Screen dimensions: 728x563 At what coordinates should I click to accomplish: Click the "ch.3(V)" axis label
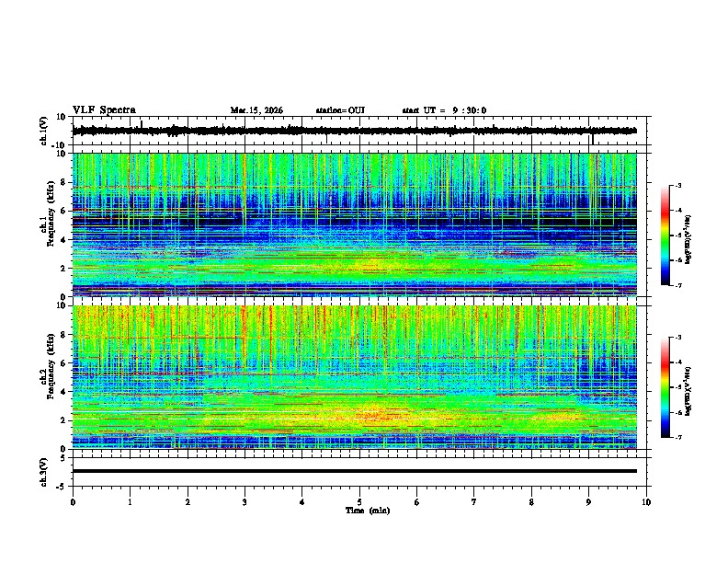pos(44,472)
